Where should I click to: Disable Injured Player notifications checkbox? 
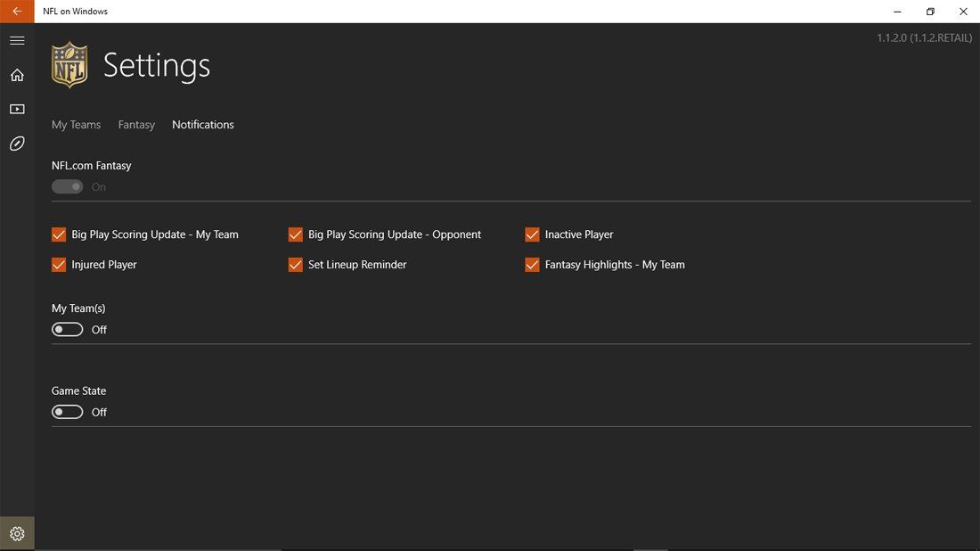click(59, 265)
